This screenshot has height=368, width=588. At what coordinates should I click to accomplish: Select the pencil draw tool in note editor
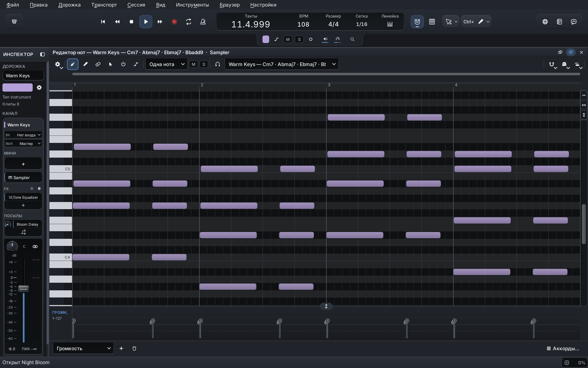tap(85, 64)
